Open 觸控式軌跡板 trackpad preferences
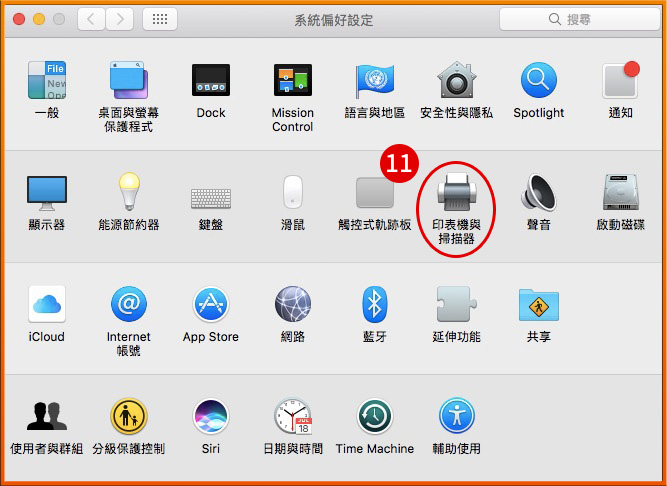 [x=374, y=192]
